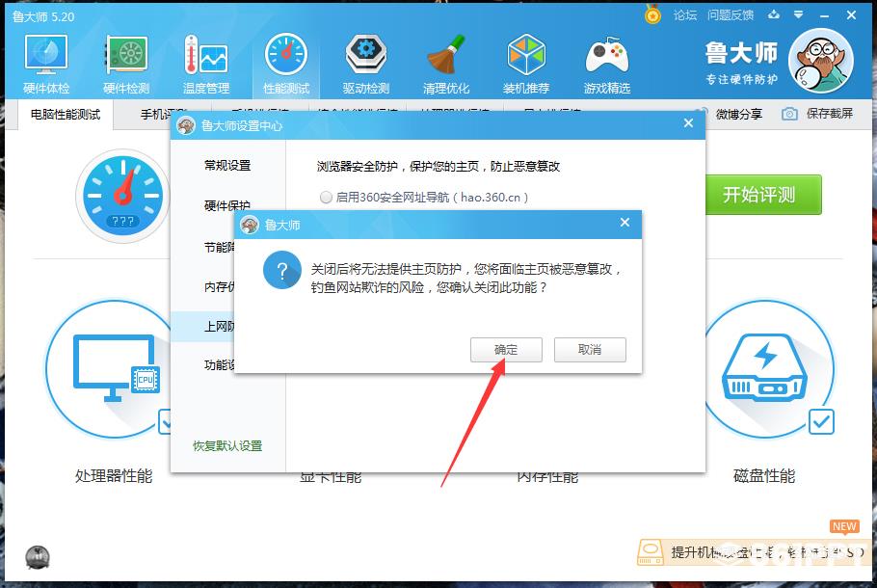Open 节能降温 in the settings sidebar

click(219, 247)
